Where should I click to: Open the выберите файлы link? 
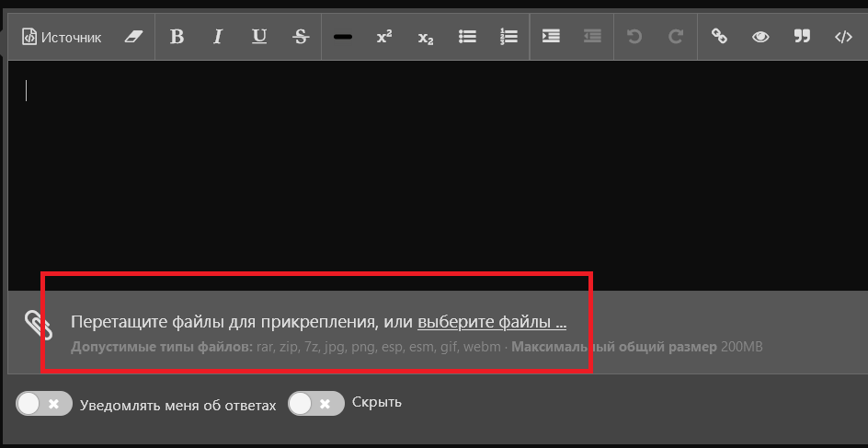pos(492,322)
